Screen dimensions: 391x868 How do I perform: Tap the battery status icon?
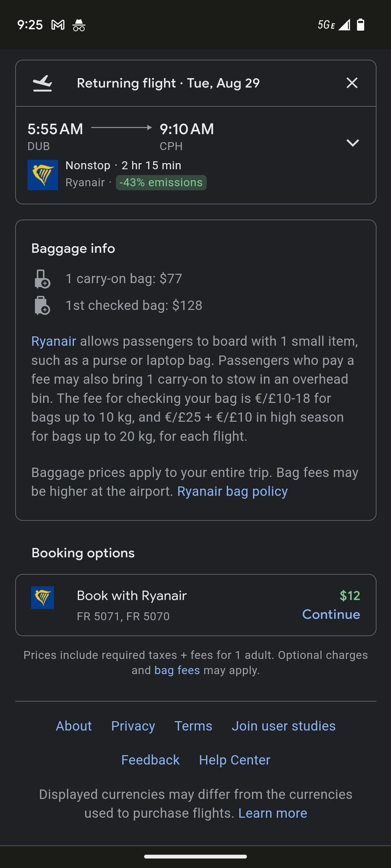(360, 25)
